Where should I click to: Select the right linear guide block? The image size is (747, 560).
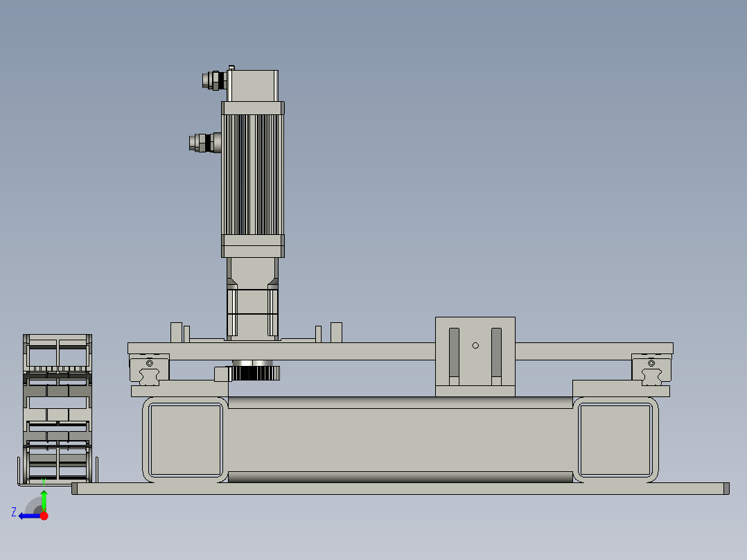[651, 369]
